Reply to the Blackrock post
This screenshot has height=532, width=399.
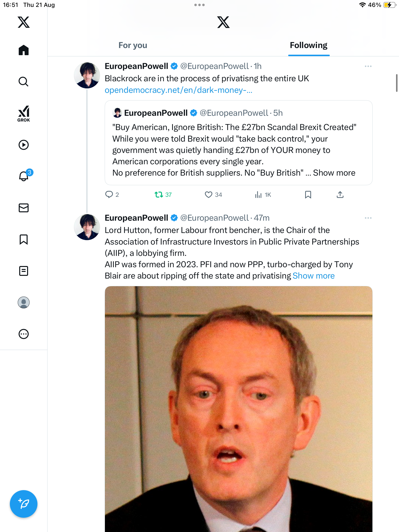(109, 195)
